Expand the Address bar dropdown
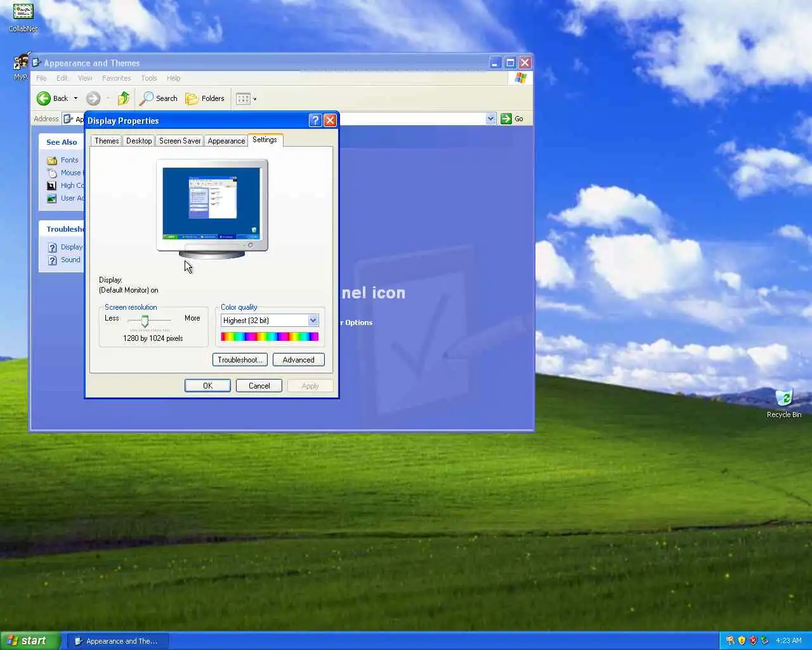This screenshot has height=650, width=812. [490, 119]
